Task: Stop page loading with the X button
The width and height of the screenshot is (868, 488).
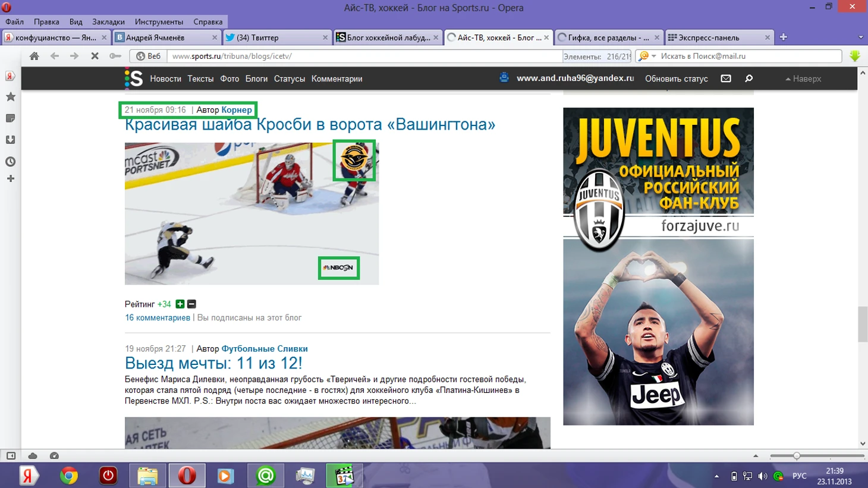Action: tap(95, 56)
